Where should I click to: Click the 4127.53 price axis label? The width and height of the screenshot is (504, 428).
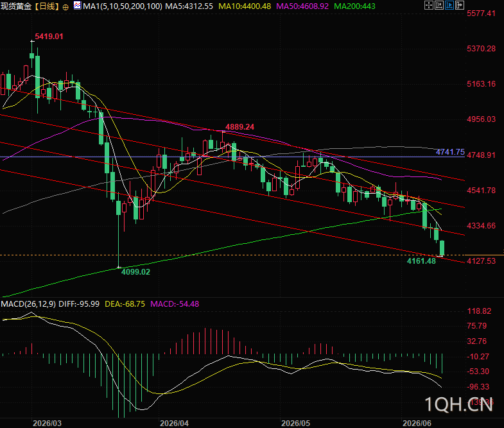481,261
